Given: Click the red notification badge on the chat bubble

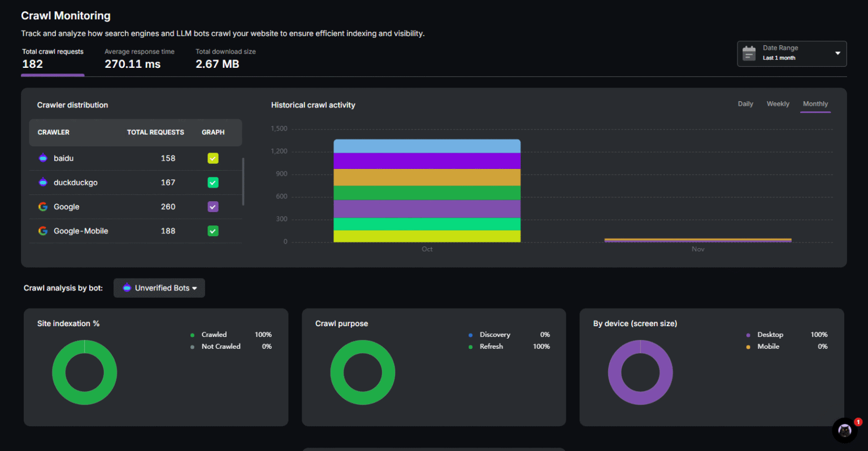Looking at the screenshot, I should coord(858,421).
